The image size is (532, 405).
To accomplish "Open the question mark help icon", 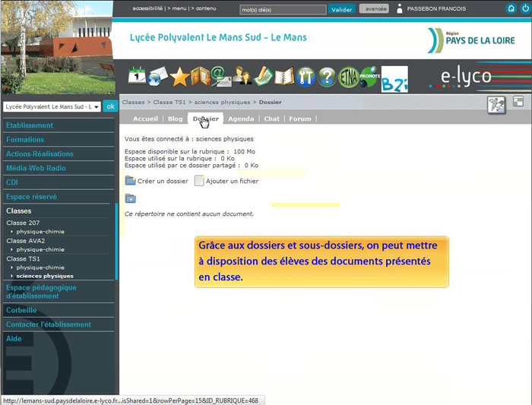I will coord(327,77).
